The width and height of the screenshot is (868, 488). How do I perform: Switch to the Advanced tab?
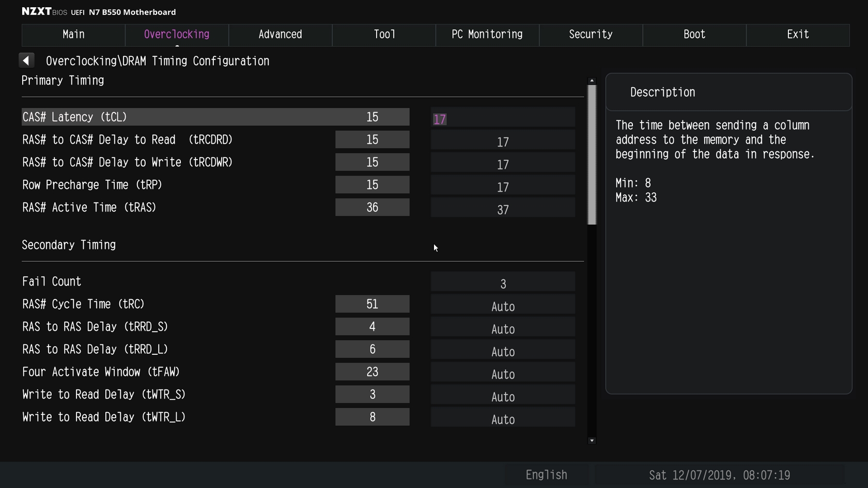tap(280, 35)
